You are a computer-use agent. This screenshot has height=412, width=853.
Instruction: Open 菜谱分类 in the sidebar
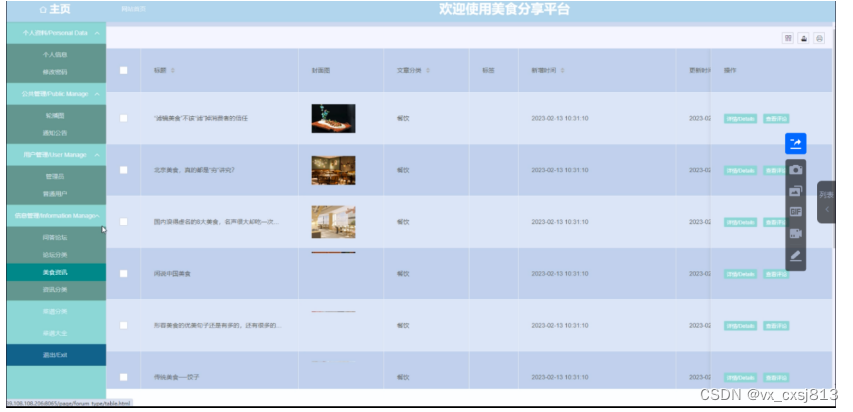55,312
